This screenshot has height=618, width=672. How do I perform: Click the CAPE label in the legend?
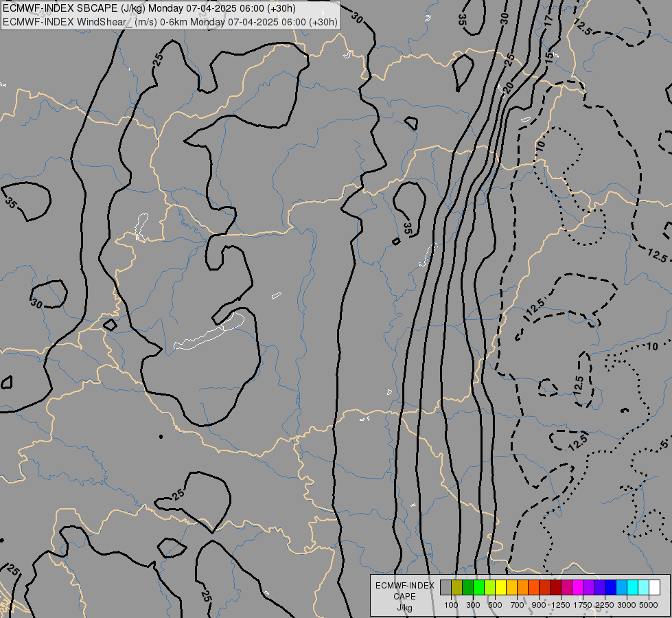[x=404, y=597]
